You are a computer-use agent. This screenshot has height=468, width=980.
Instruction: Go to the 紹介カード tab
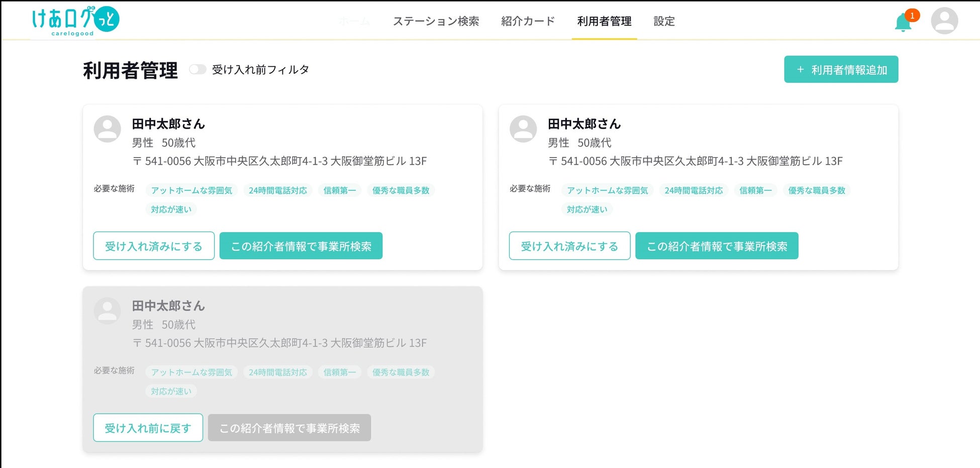coord(528,21)
